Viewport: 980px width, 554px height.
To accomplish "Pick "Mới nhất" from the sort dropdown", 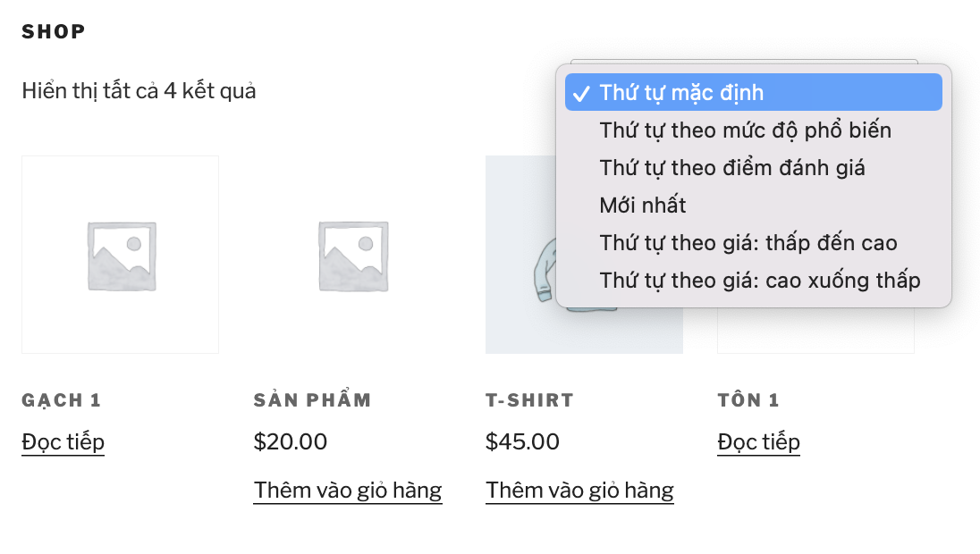I will [644, 205].
